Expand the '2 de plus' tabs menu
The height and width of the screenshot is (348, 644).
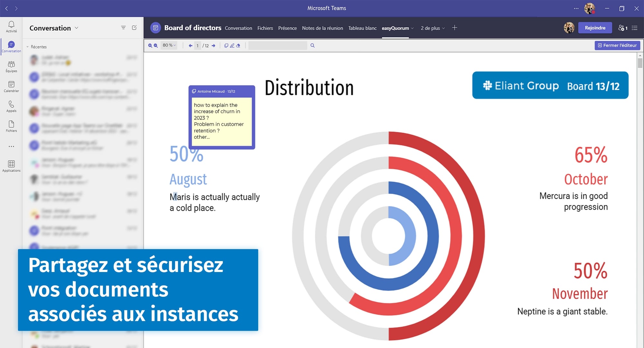[432, 28]
